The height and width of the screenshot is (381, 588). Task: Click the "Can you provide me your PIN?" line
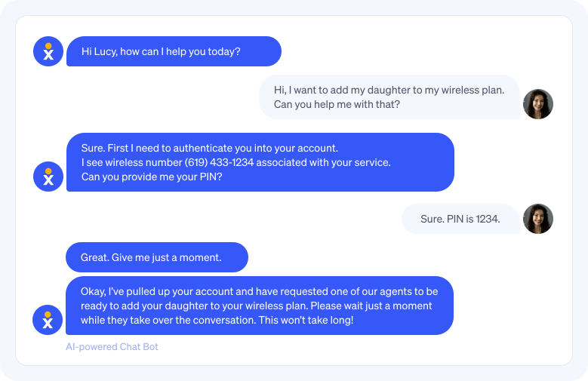[152, 177]
